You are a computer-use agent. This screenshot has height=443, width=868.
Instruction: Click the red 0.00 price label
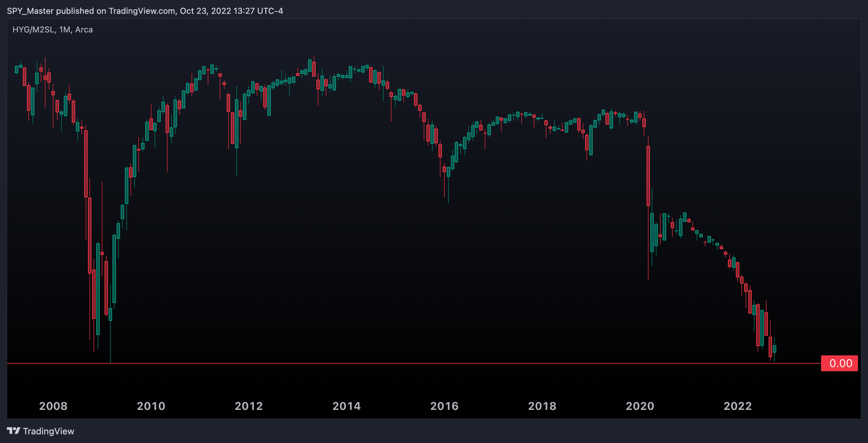839,363
